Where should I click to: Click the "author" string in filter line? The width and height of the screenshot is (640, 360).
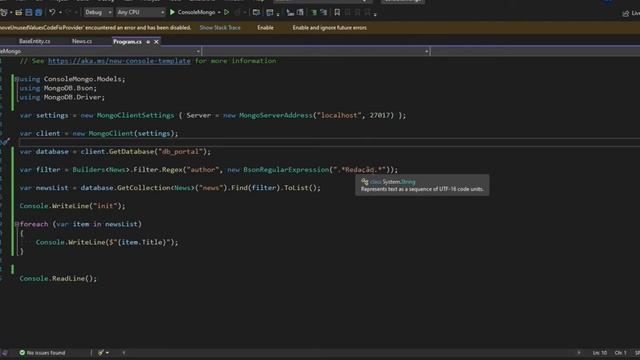(203, 169)
